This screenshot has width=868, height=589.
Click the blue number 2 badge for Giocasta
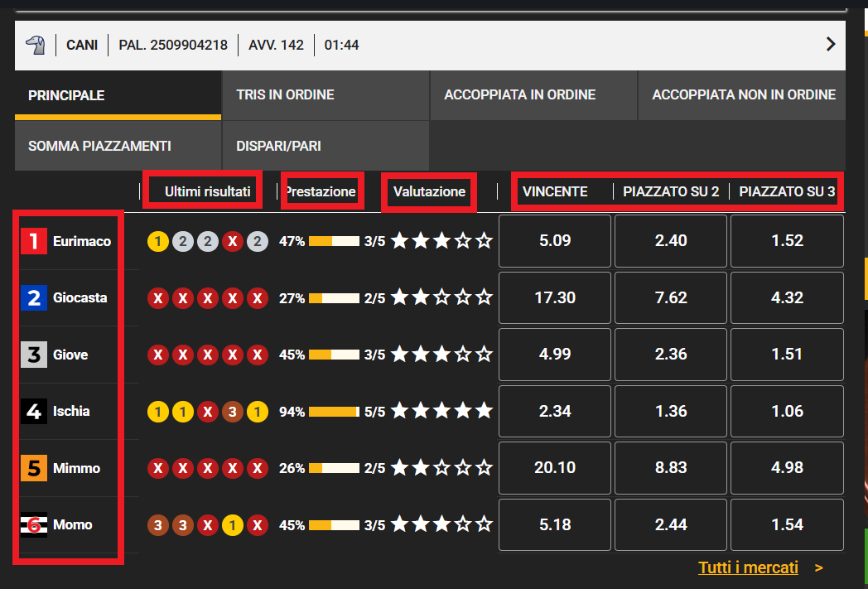click(34, 298)
